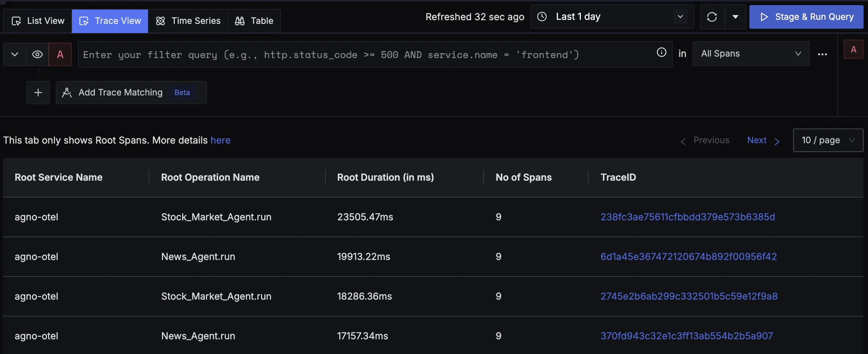Switch to the List View tab
868x354 pixels.
38,21
